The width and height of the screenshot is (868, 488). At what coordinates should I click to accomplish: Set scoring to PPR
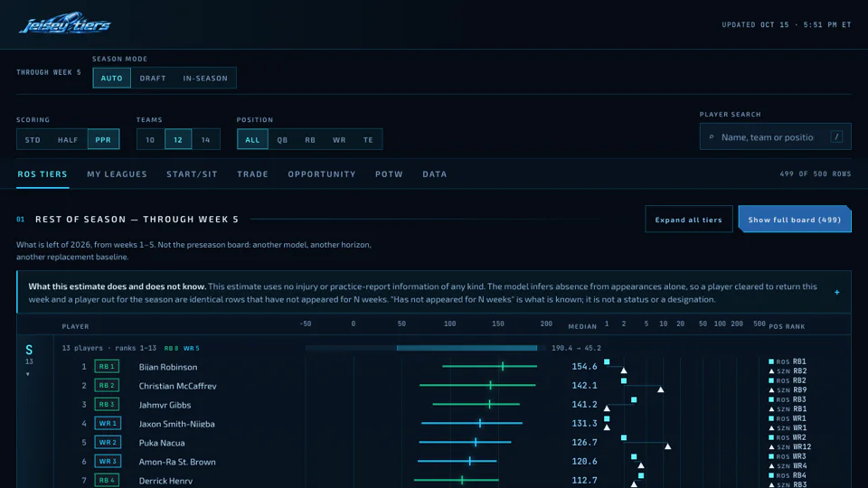103,139
